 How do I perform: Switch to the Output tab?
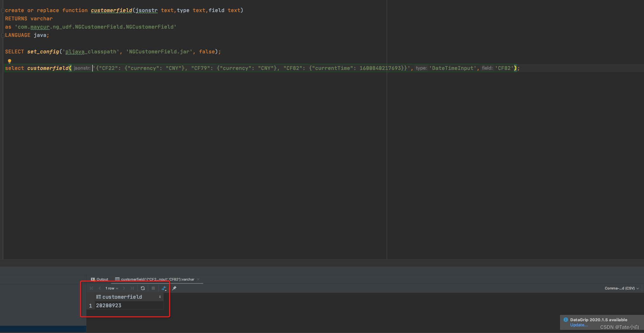(100, 279)
